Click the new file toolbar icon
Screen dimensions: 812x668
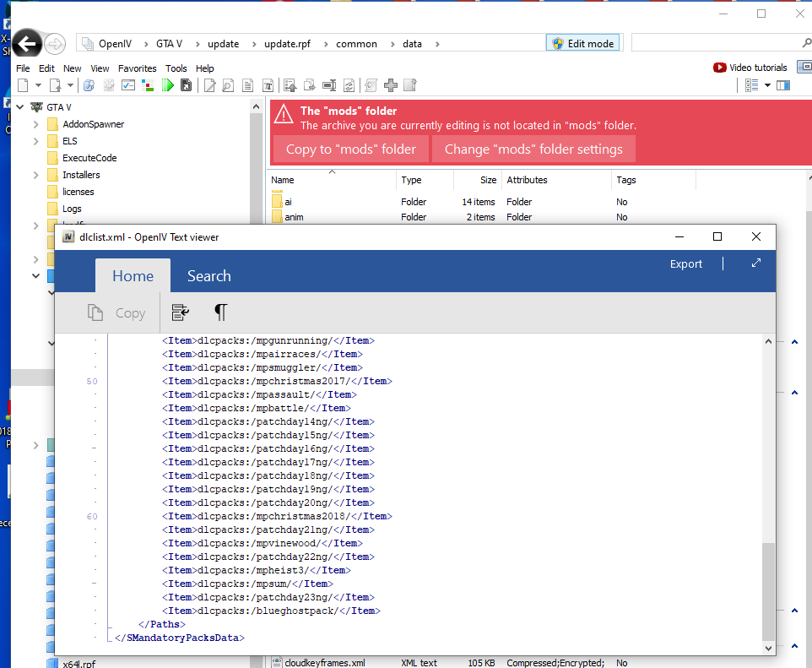click(x=24, y=85)
